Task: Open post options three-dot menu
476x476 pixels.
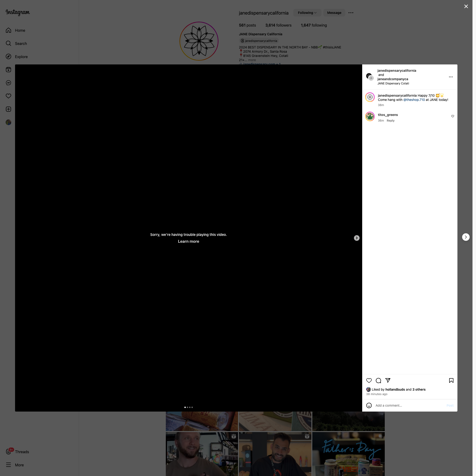Action: pyautogui.click(x=451, y=77)
